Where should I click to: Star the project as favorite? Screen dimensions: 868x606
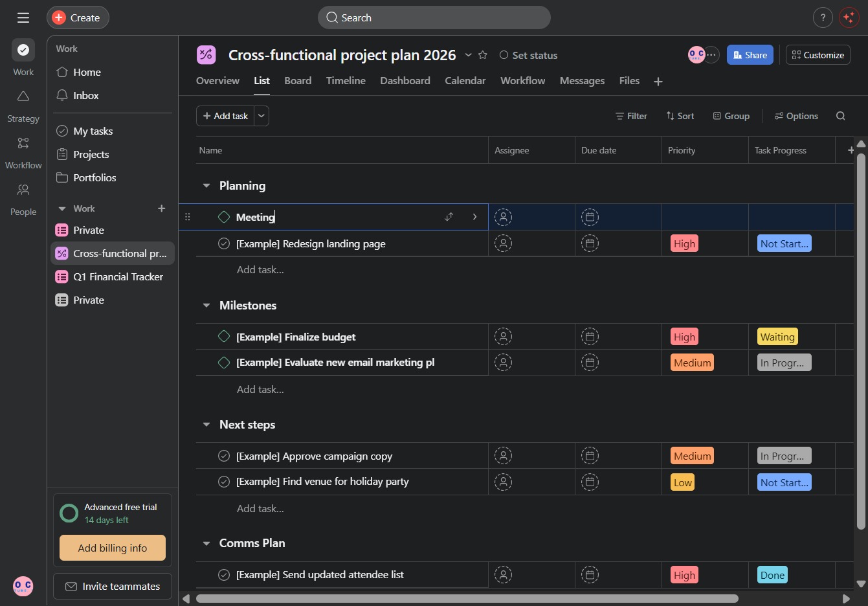[482, 55]
